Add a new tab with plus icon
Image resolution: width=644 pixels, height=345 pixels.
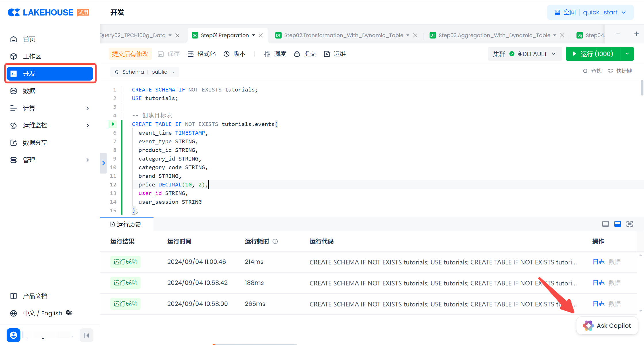pos(637,34)
